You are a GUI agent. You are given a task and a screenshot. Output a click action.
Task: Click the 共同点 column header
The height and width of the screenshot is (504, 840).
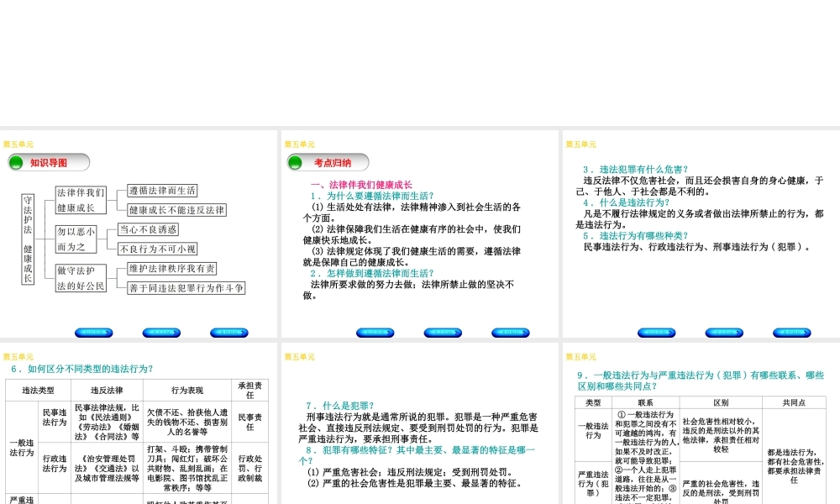tap(794, 402)
